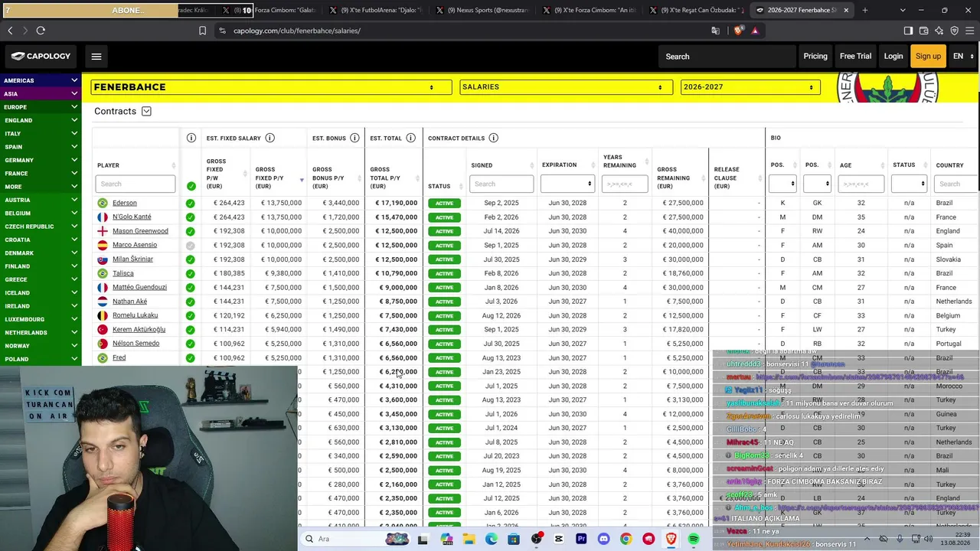The height and width of the screenshot is (551, 980).
Task: Open Google Chrome from the taskbar
Action: point(626,539)
